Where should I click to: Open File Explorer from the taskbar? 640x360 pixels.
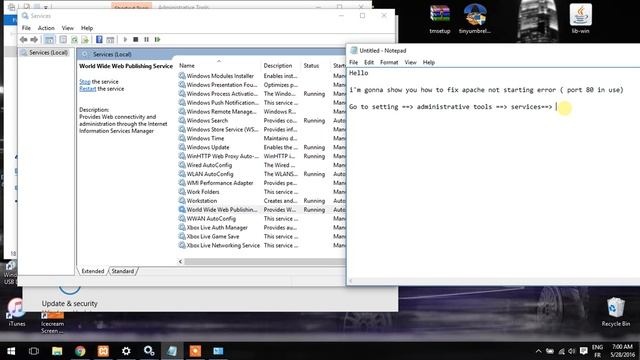tap(57, 351)
